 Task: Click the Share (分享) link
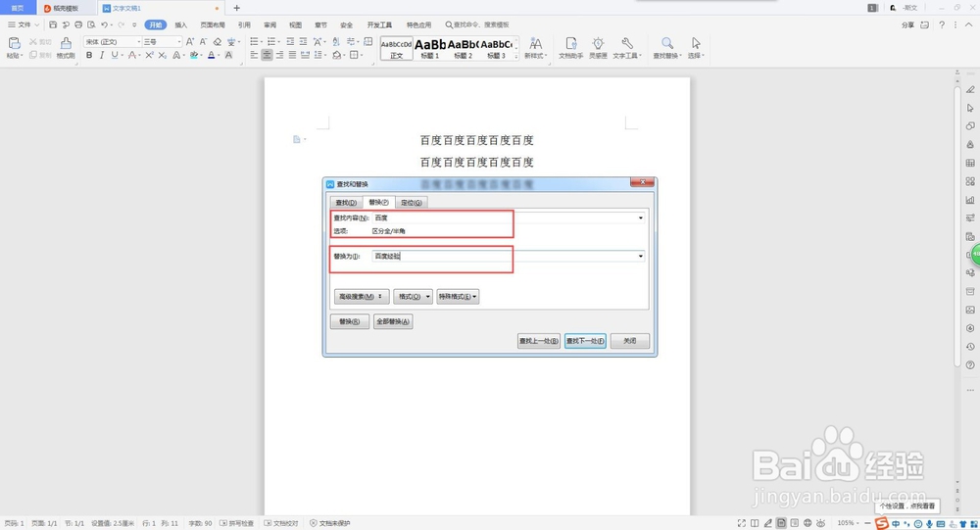pos(907,25)
